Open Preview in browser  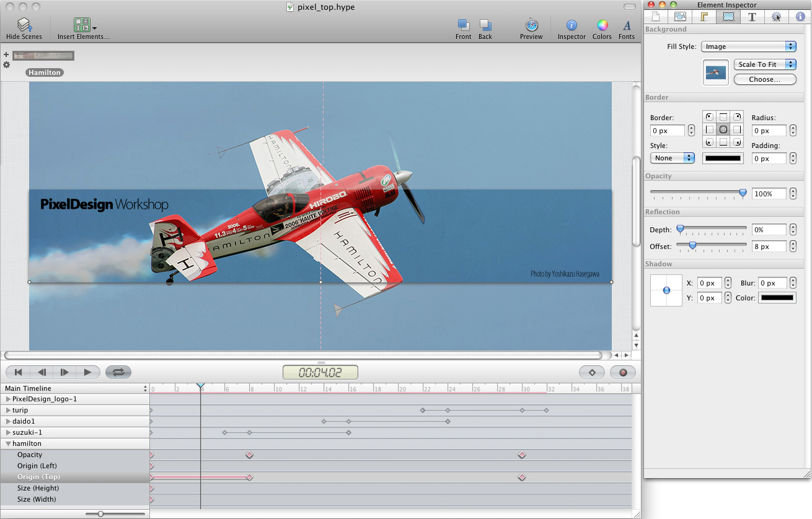(531, 28)
